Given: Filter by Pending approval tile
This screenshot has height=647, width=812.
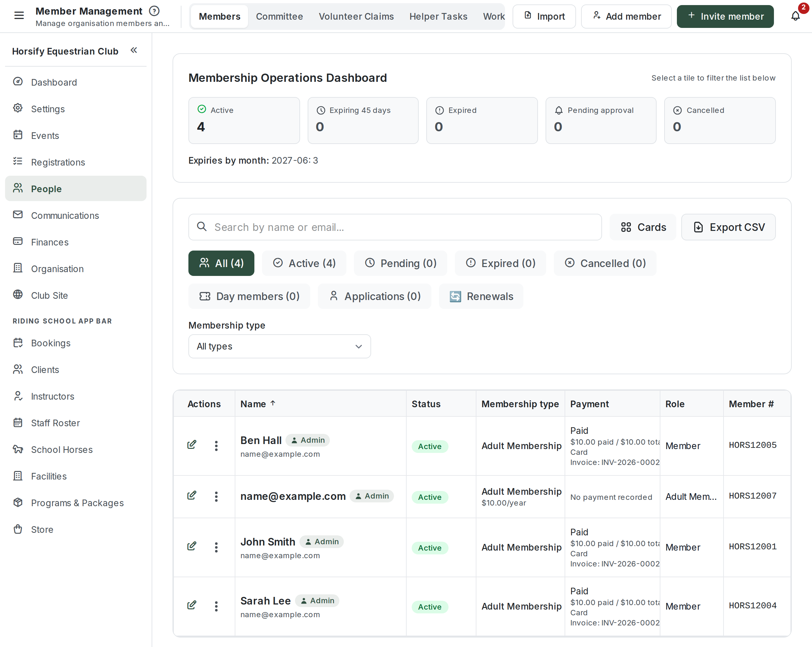Looking at the screenshot, I should pyautogui.click(x=601, y=121).
